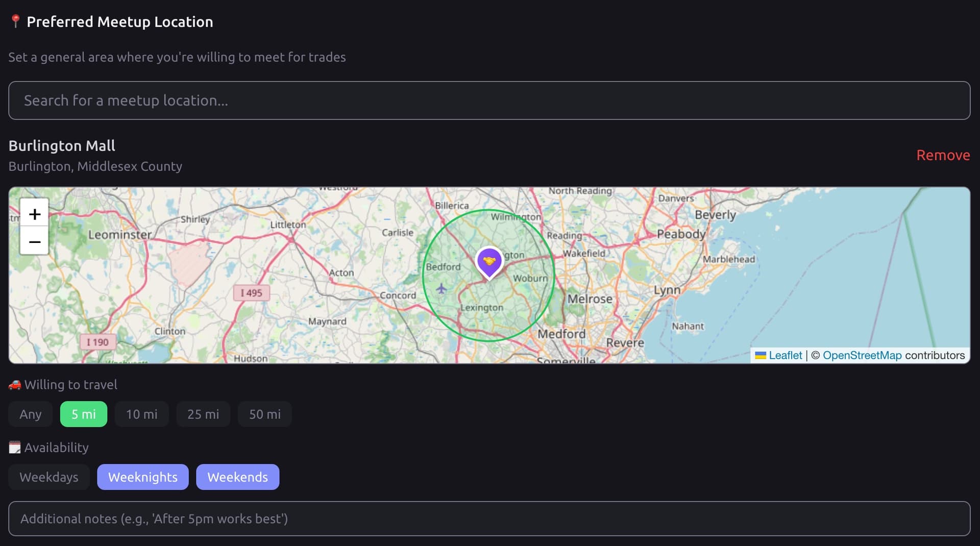Click the pin emoji next to Preferred Meetup Location
Screen dimensions: 980x546
coord(15,20)
